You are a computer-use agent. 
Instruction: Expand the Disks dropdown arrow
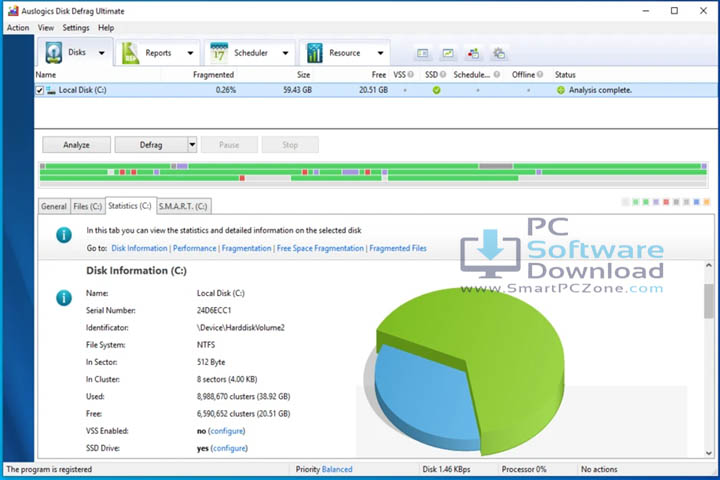coord(101,53)
